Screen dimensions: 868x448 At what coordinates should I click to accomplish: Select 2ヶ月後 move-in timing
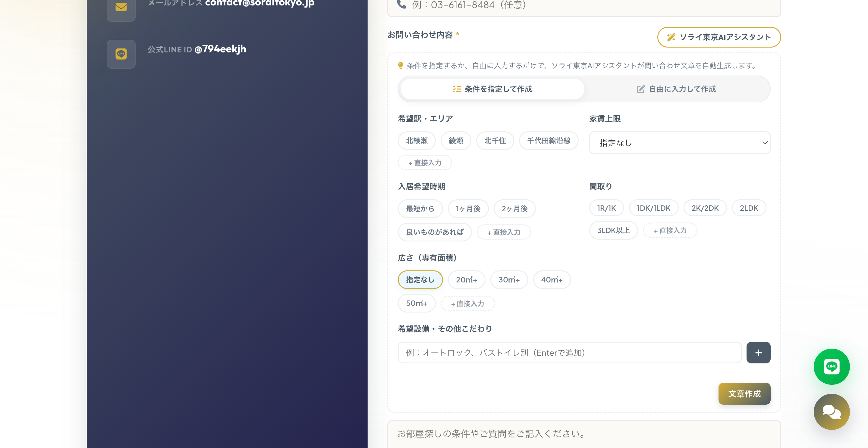514,208
